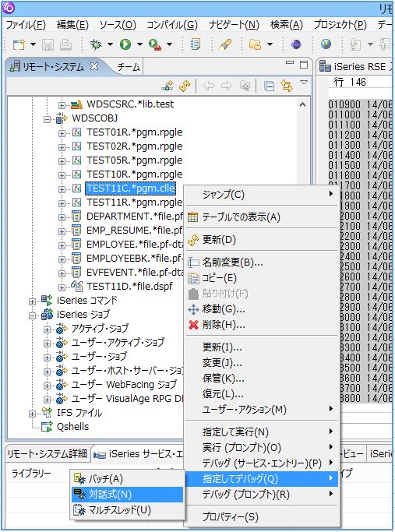Open 指定して実行(N) submenu
Viewport: 395px width, 532px height.
[x=262, y=432]
